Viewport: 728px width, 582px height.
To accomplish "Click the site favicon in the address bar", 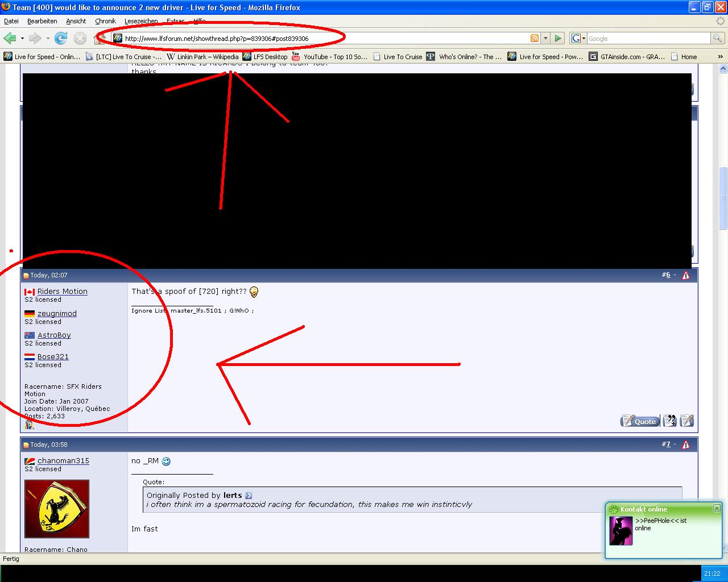I will [118, 38].
